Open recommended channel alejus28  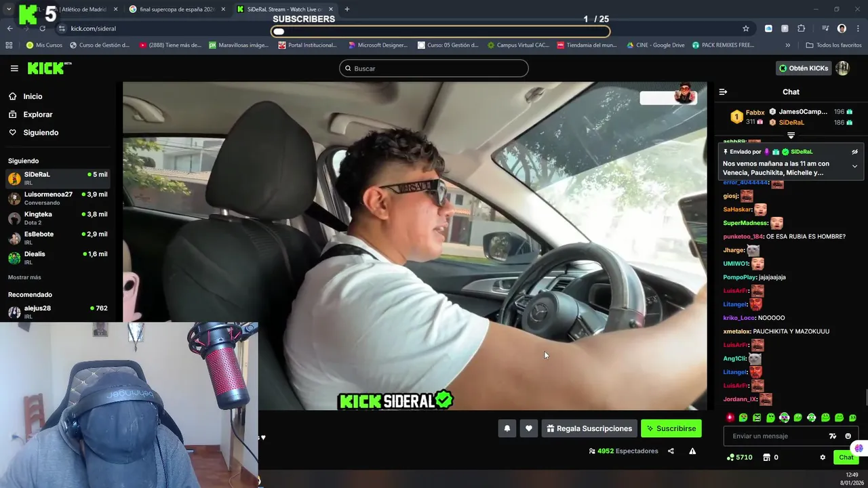[58, 312]
